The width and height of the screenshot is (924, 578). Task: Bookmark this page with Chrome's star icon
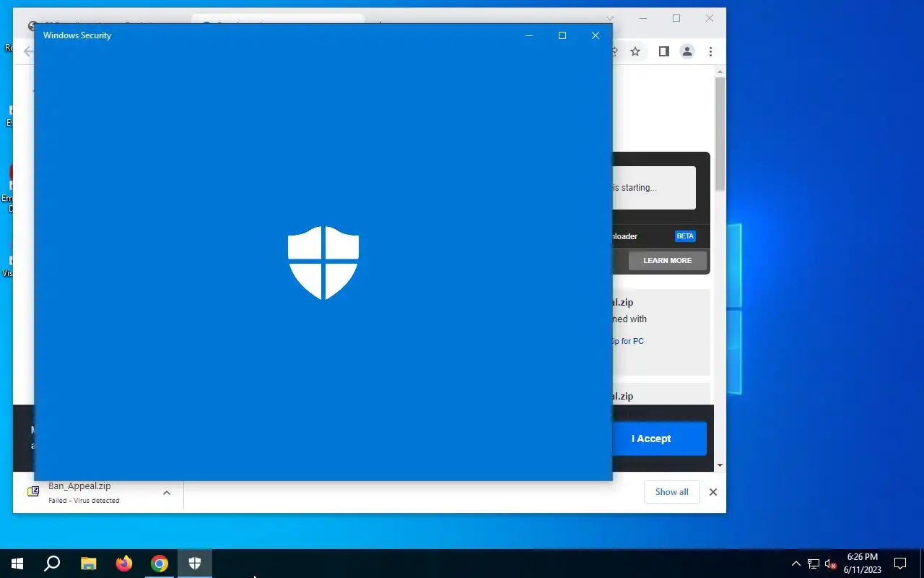point(635,51)
